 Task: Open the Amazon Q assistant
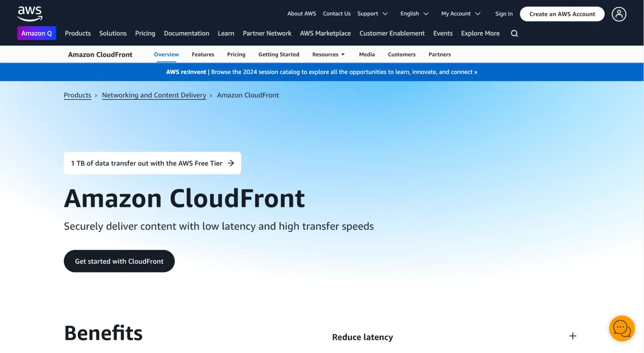pyautogui.click(x=36, y=33)
